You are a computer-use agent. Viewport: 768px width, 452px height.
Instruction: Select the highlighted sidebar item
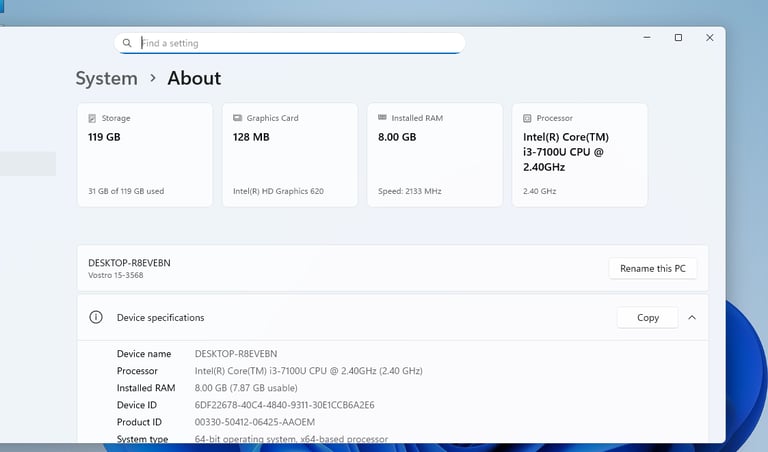coord(27,164)
